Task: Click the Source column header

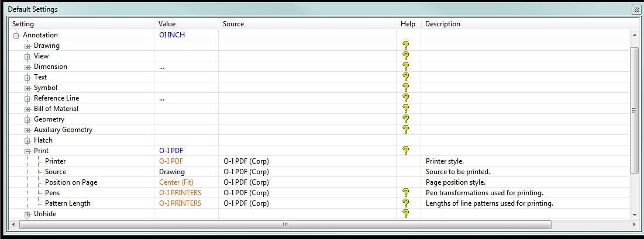Action: pyautogui.click(x=308, y=24)
